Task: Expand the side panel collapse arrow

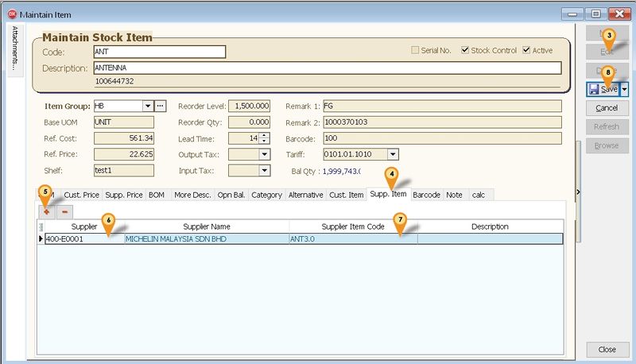Action: [578, 191]
